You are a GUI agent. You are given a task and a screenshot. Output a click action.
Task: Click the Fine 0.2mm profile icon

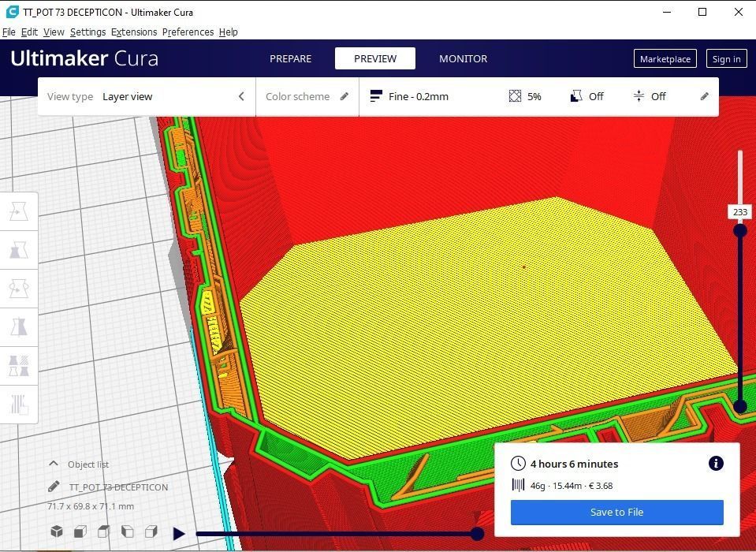pyautogui.click(x=376, y=96)
